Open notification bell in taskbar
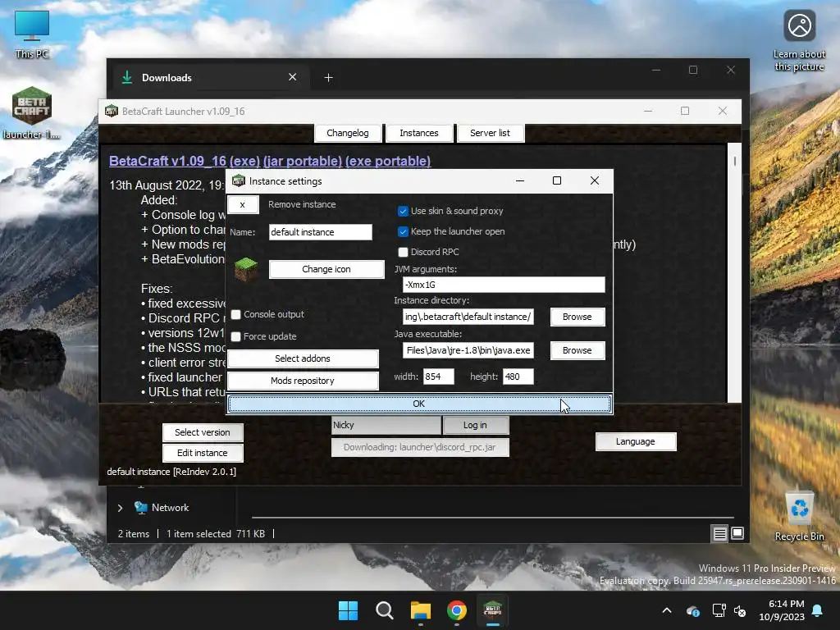This screenshot has width=840, height=630. click(818, 610)
